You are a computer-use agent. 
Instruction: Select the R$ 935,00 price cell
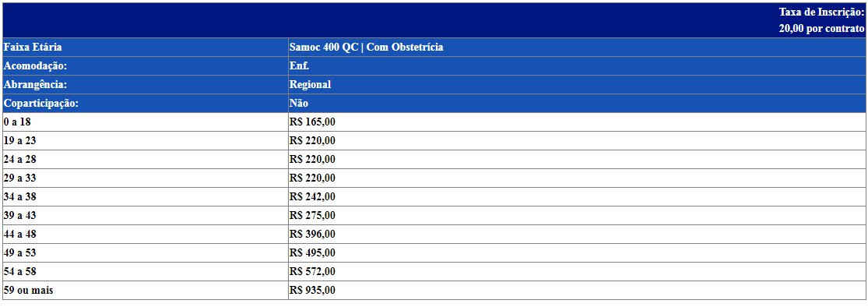tap(577, 291)
